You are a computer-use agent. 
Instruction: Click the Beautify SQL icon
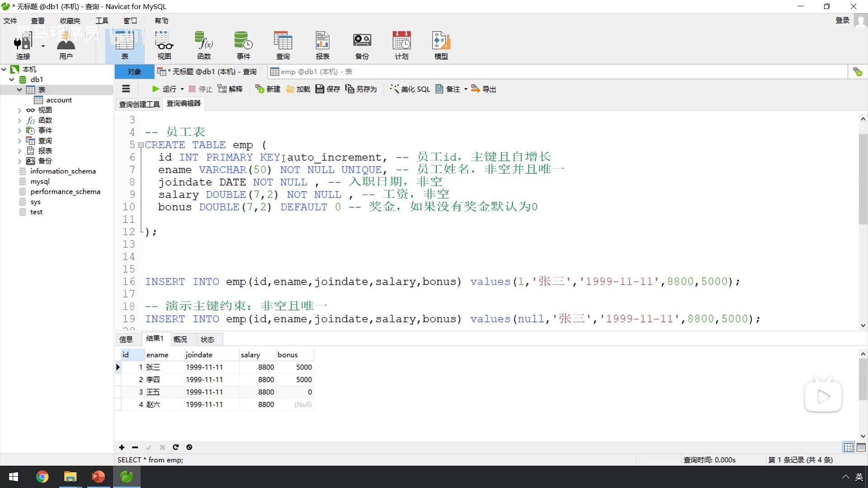click(x=395, y=89)
